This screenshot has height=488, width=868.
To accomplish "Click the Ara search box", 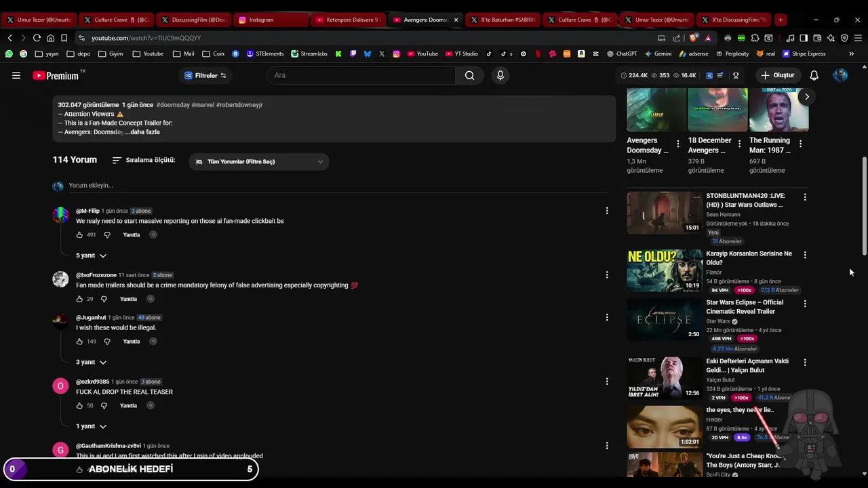I will click(361, 75).
